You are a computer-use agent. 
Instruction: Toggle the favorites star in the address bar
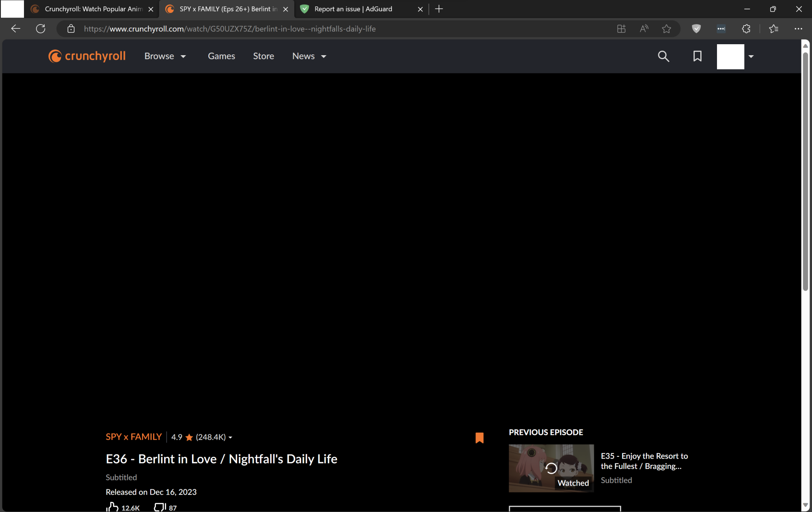667,28
